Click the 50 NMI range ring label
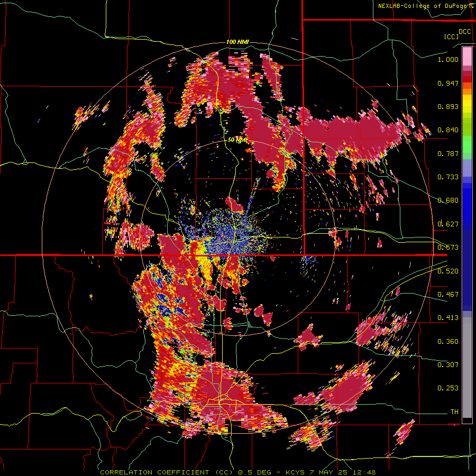 click(x=237, y=140)
